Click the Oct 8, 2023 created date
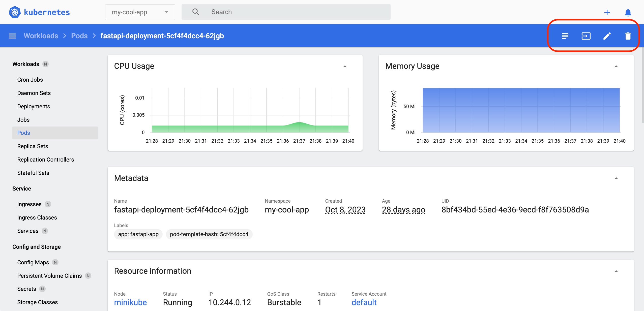Image resolution: width=644 pixels, height=311 pixels. [345, 210]
